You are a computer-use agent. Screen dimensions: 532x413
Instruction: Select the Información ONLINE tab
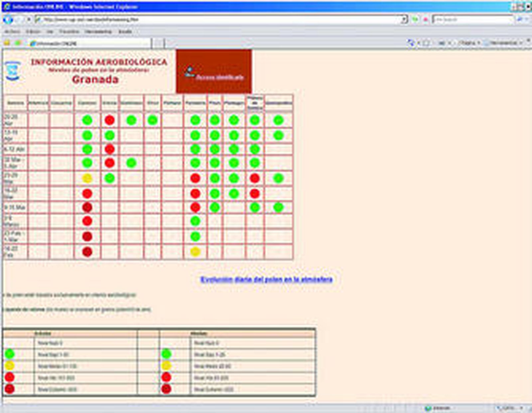coord(90,43)
